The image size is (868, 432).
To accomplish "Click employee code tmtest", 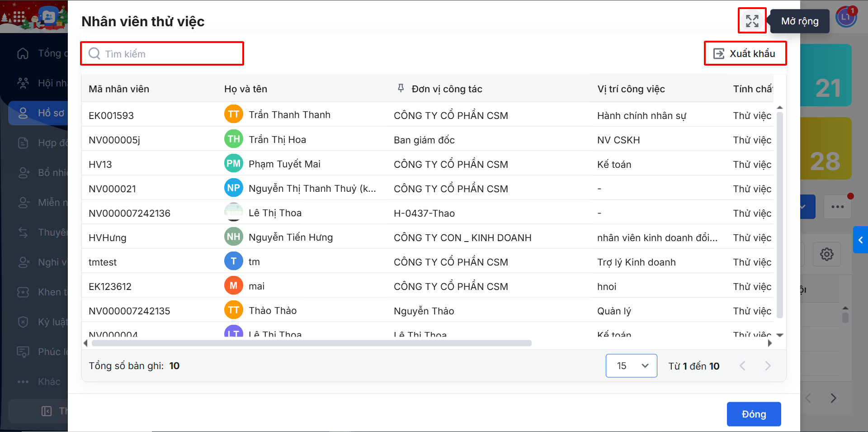I will pos(103,262).
